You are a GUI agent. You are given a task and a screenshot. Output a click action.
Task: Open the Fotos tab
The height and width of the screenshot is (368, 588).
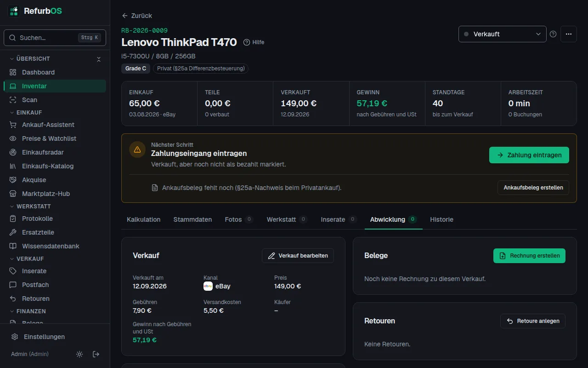pyautogui.click(x=239, y=219)
